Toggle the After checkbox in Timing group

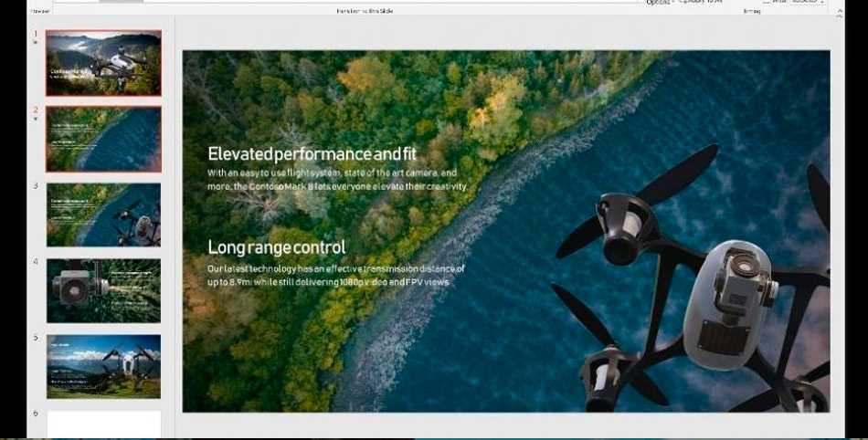(x=767, y=2)
